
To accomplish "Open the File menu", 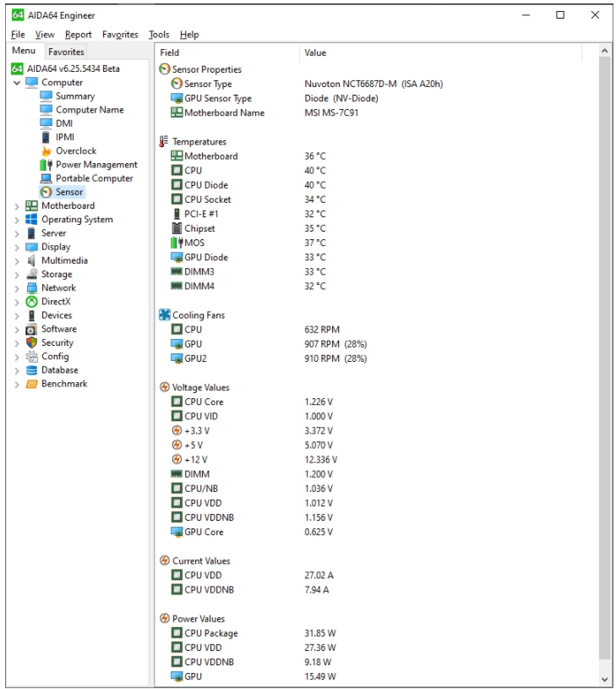I will point(18,35).
